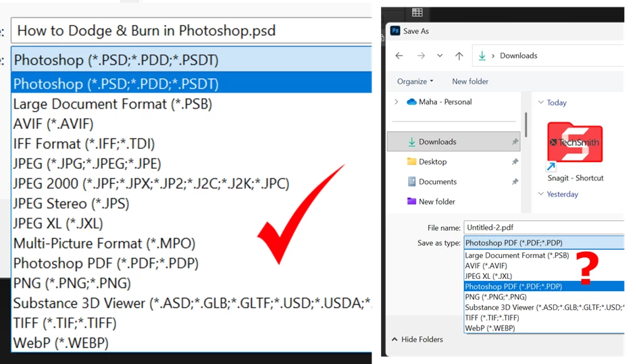Click Downloads in the address bar path
The width and height of the screenshot is (637, 364).
[518, 55]
